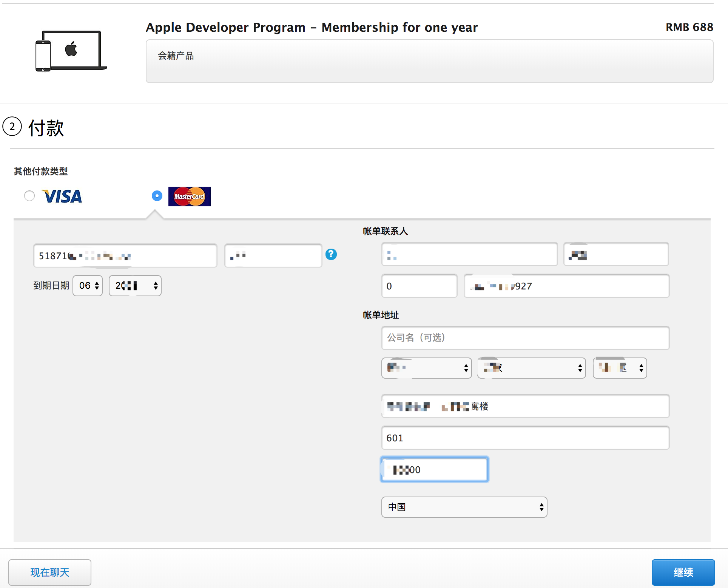This screenshot has width=728, height=588.
Task: Click the 公司名（可选）company name field
Action: tap(524, 337)
